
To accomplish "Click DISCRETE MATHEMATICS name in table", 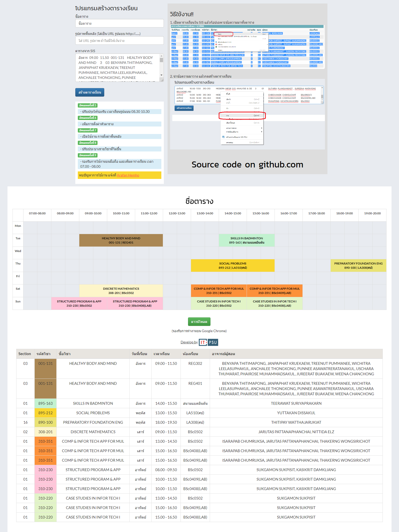I will click(x=93, y=432).
